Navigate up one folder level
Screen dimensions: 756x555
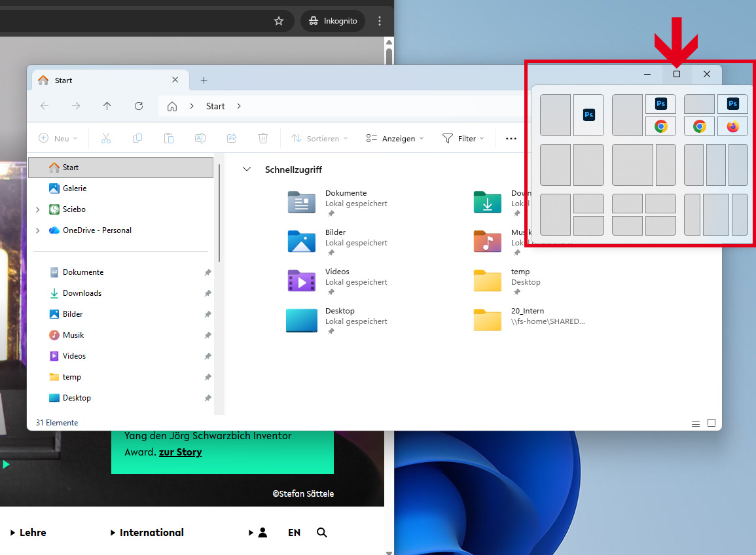(107, 106)
